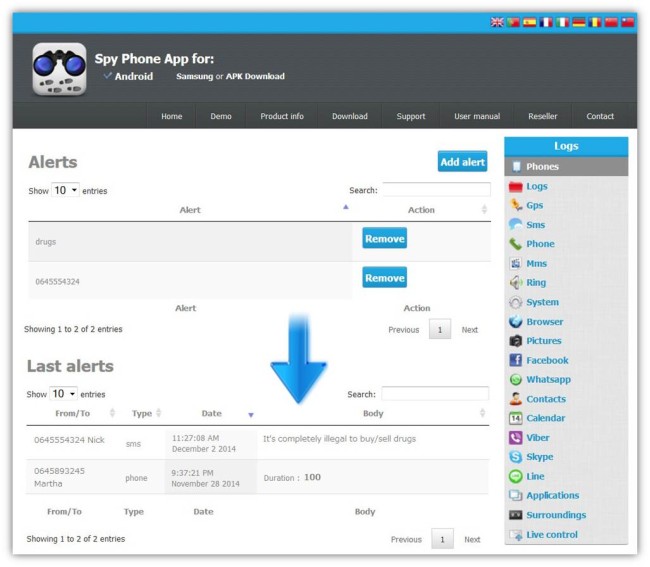Viewport: 650px width, 567px height.
Task: Sort Alerts table by Alert column
Action: point(190,210)
